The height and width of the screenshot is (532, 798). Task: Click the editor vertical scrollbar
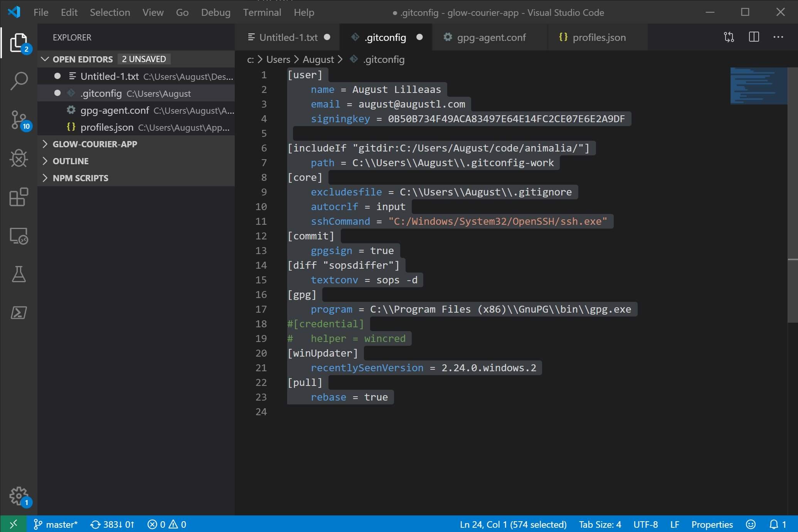(x=793, y=195)
